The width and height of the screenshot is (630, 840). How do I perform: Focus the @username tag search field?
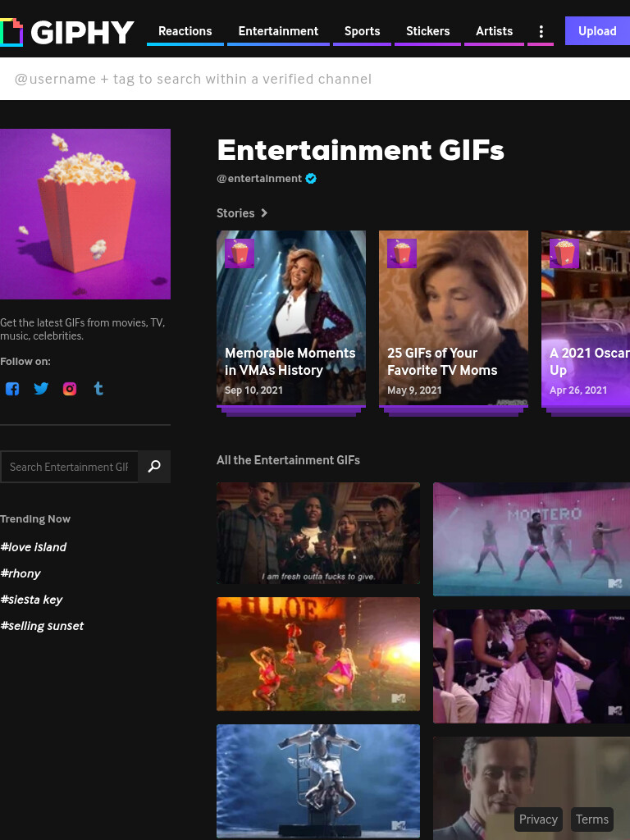coord(315,79)
